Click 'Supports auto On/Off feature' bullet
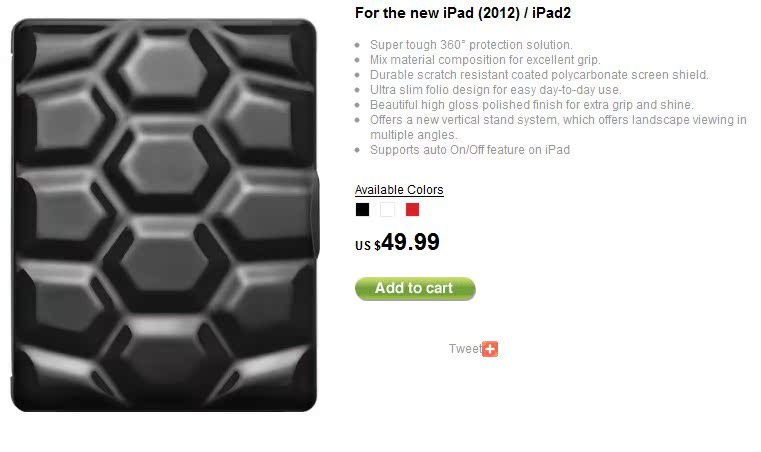 coord(470,150)
